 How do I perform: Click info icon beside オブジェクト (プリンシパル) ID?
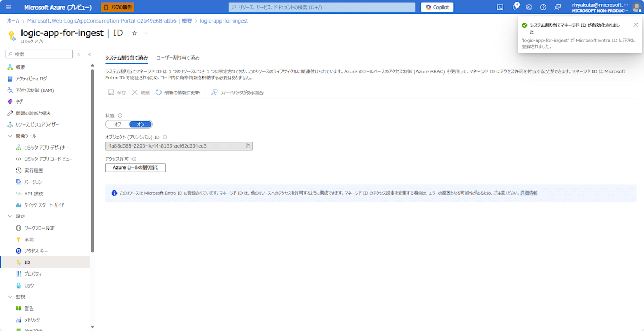[165, 137]
